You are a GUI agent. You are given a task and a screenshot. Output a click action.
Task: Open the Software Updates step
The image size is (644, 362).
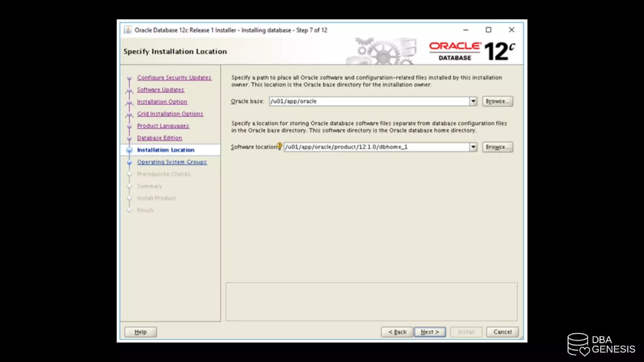coord(160,90)
